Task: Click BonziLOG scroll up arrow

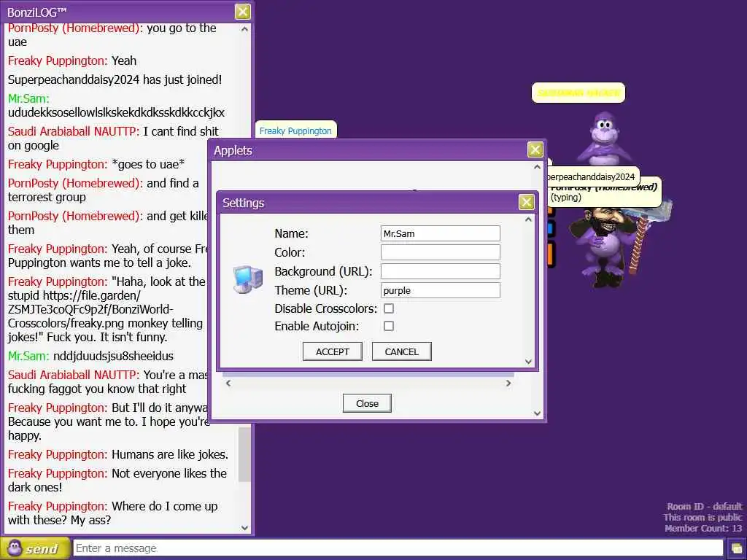Action: (244, 29)
